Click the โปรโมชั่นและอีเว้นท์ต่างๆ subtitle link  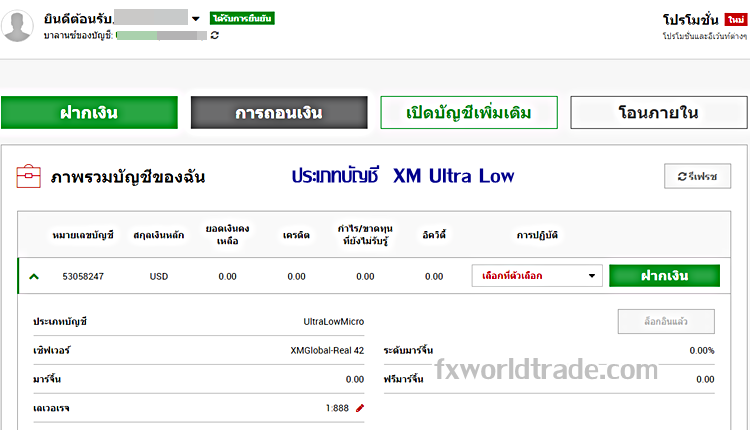703,36
